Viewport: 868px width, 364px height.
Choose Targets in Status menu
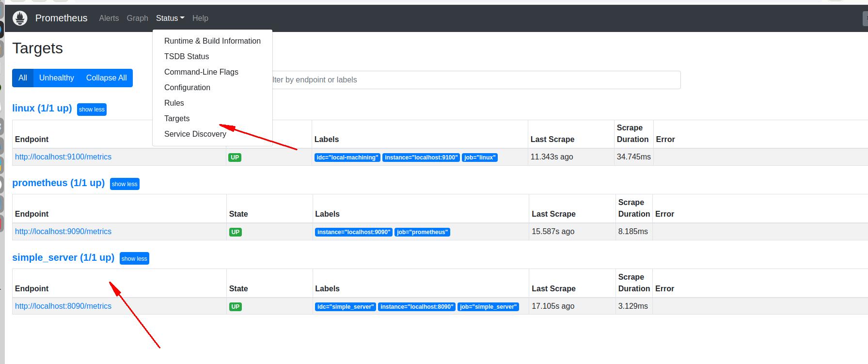pyautogui.click(x=212, y=119)
